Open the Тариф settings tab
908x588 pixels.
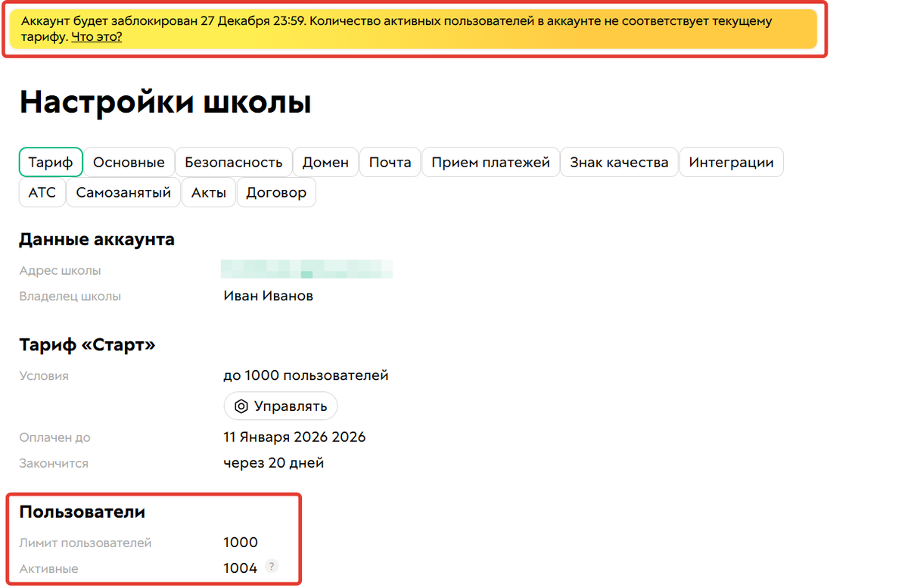coord(50,162)
